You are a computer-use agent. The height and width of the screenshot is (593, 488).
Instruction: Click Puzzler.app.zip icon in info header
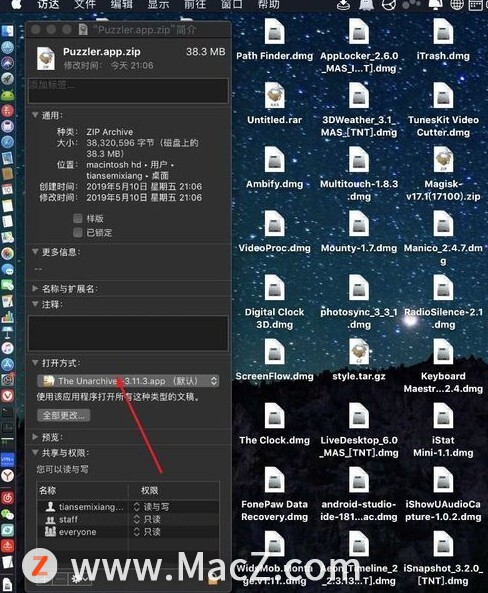(x=45, y=58)
